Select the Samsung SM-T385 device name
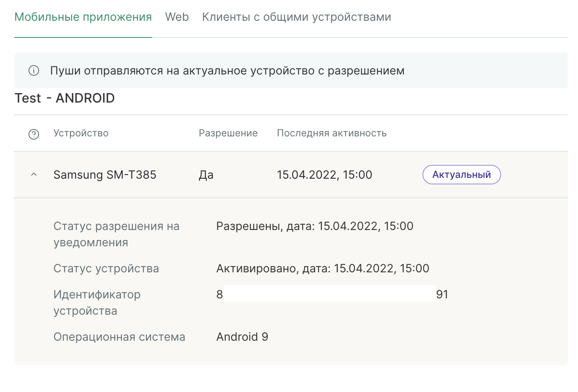Image resolution: width=578 pixels, height=392 pixels. point(105,175)
